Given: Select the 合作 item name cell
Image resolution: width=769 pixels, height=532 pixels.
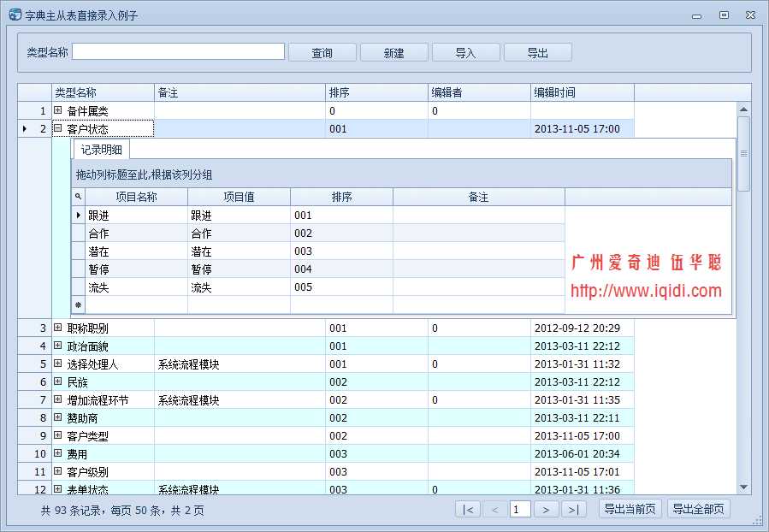Looking at the screenshot, I should [136, 233].
